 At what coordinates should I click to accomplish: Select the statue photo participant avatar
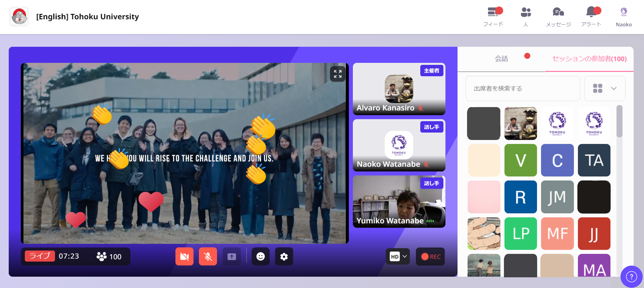coord(520,123)
